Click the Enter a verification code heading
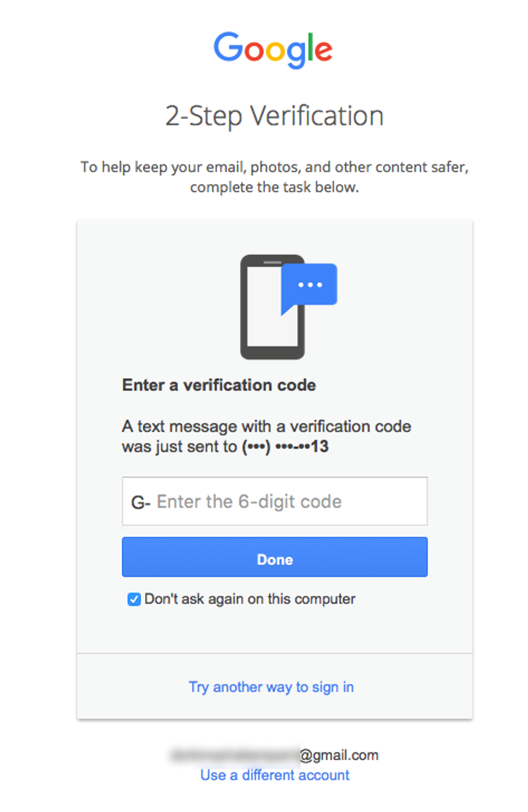The width and height of the screenshot is (528, 812). [218, 385]
